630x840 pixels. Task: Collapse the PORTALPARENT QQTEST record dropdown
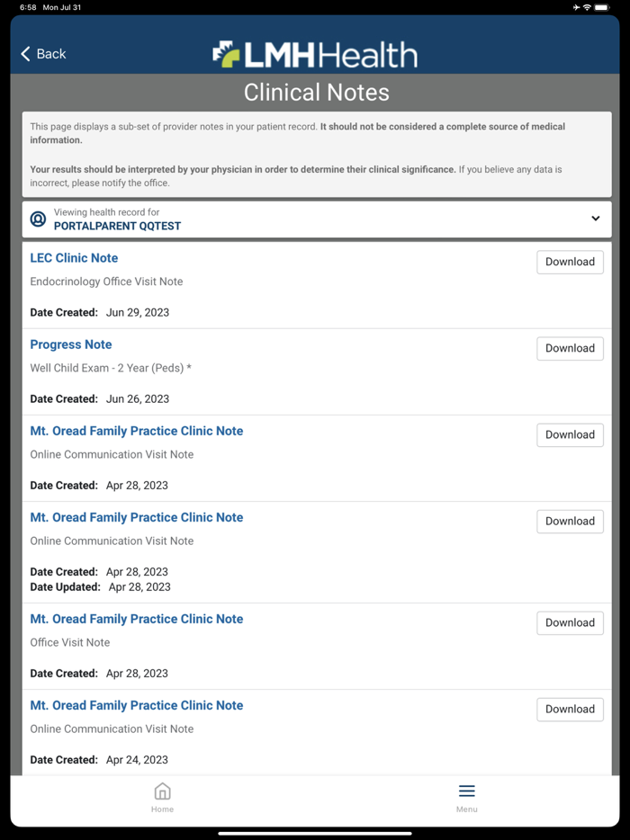click(595, 219)
